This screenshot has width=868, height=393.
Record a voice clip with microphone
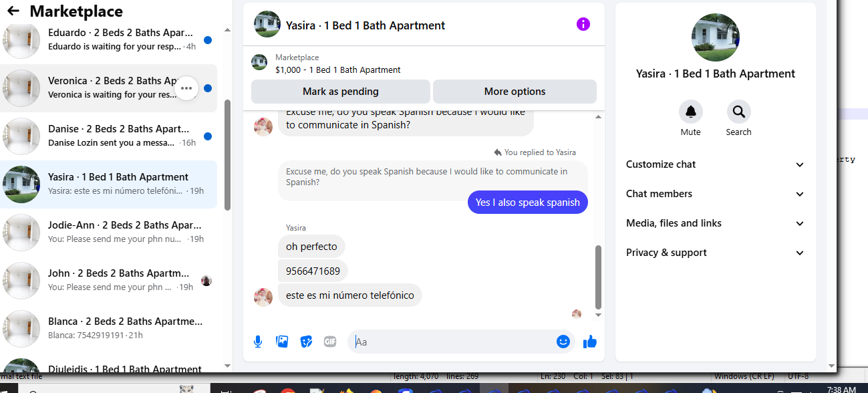pos(258,342)
